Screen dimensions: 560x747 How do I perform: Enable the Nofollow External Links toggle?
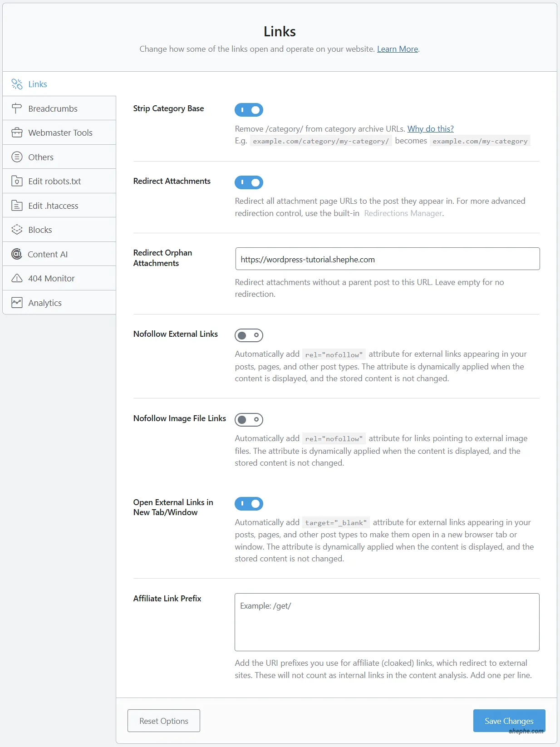coord(249,335)
